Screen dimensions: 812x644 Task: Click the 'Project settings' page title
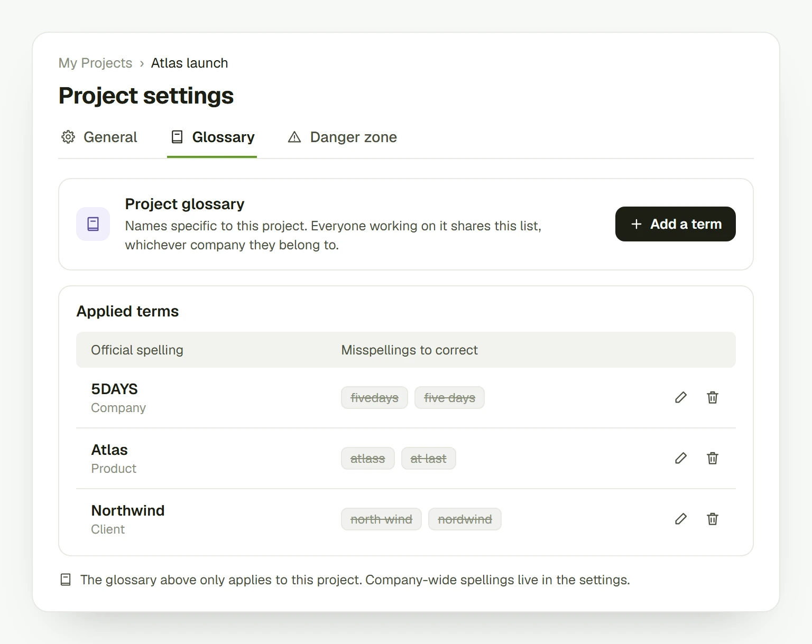146,96
